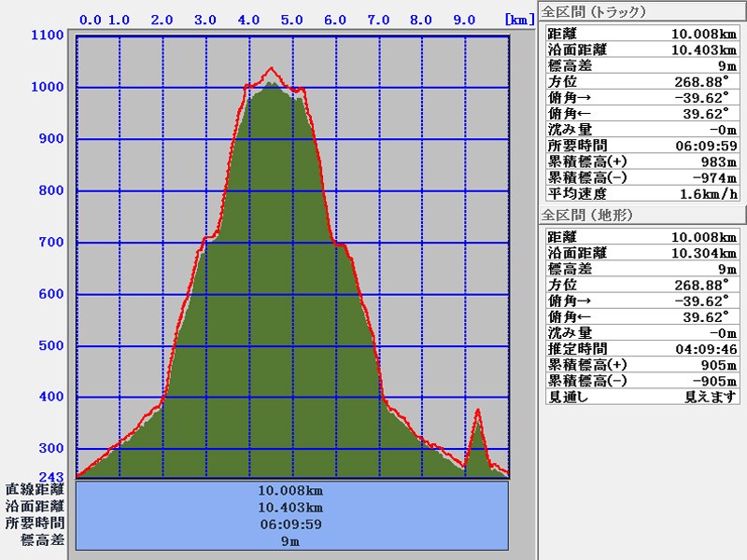Click the 1100 label on the elevation axis
This screenshot has width=747, height=560.
point(48,35)
